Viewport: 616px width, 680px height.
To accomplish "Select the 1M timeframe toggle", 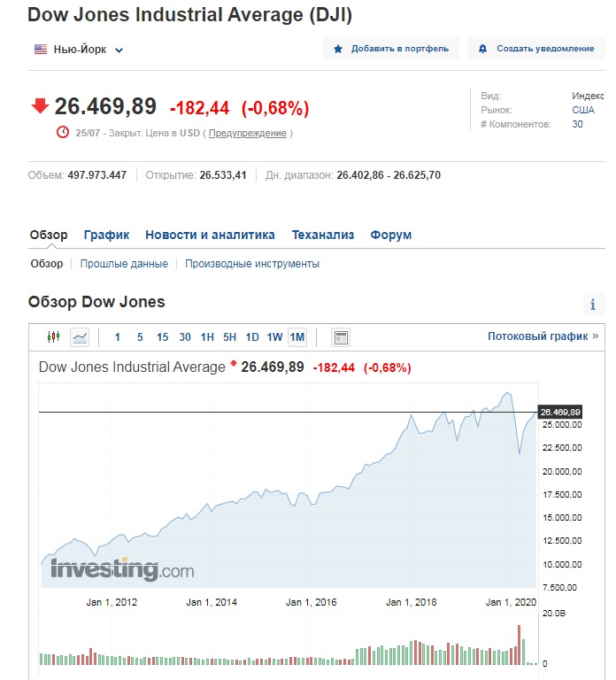I will (x=297, y=337).
